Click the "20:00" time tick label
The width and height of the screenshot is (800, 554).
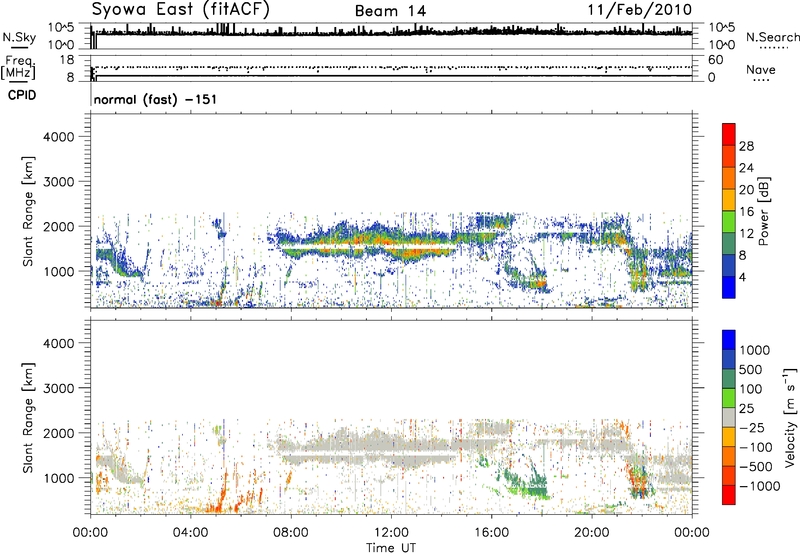coord(592,533)
